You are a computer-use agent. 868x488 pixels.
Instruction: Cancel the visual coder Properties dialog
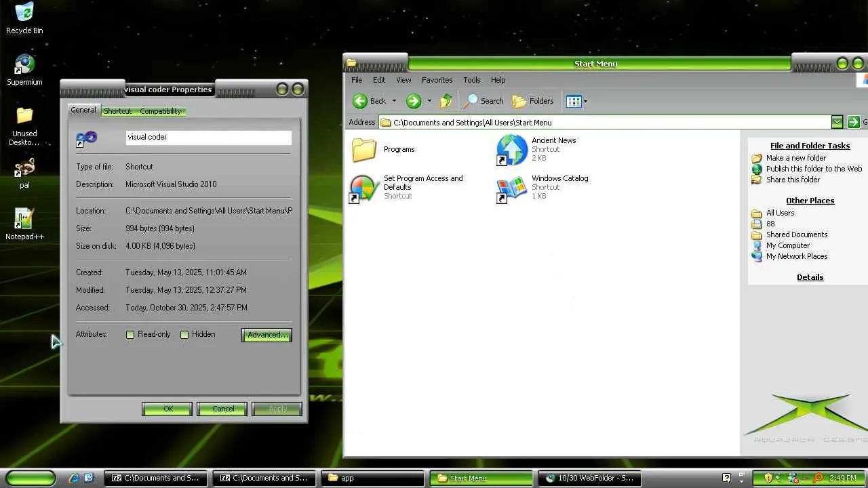pyautogui.click(x=222, y=409)
